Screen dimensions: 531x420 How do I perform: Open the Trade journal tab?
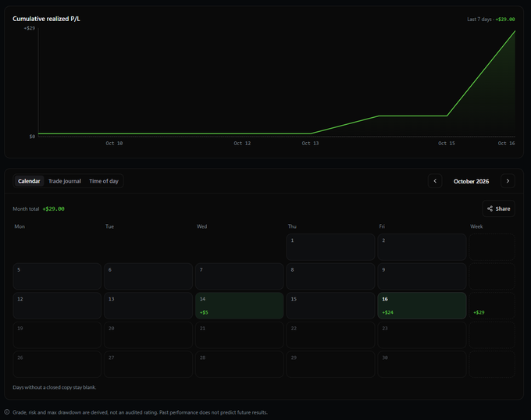coord(65,181)
